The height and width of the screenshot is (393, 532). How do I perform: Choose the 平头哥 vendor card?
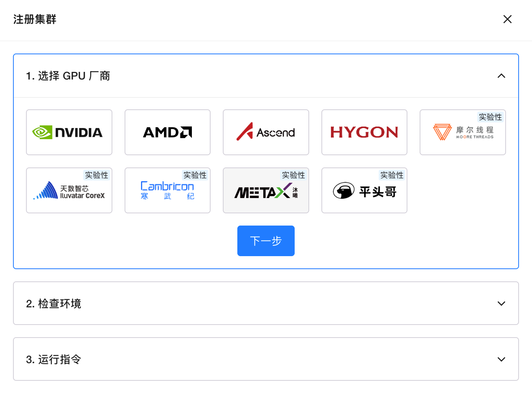[x=364, y=191]
